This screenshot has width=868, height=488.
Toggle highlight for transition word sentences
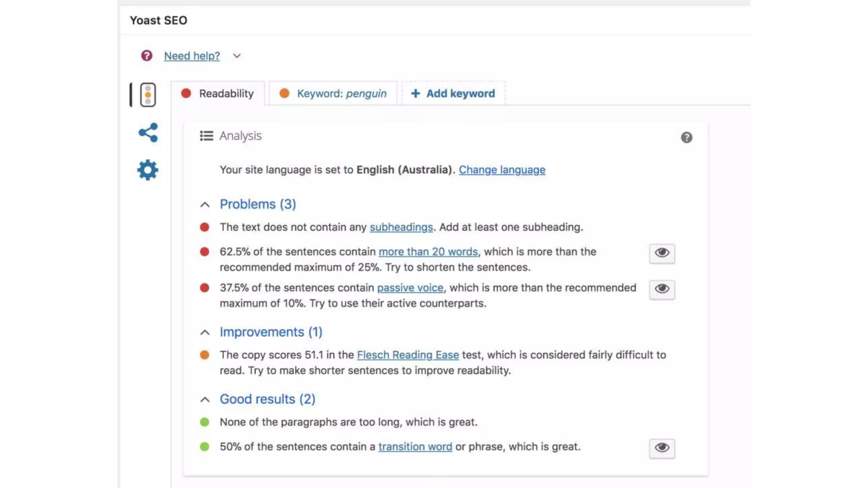point(662,448)
